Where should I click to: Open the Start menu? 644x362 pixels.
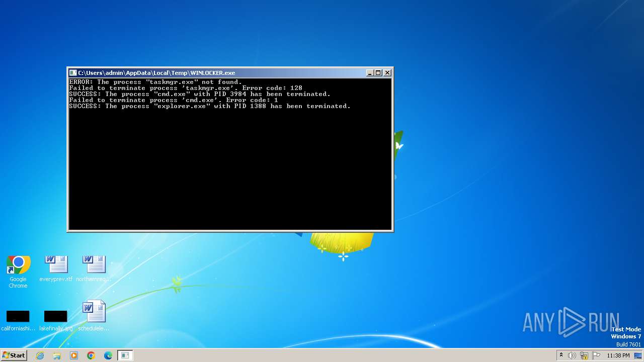click(14, 355)
